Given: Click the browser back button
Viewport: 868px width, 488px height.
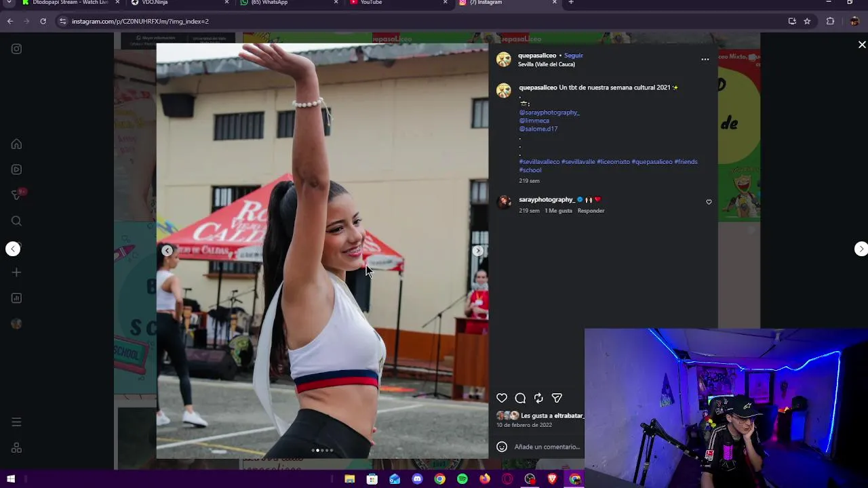Looking at the screenshot, I should [10, 21].
